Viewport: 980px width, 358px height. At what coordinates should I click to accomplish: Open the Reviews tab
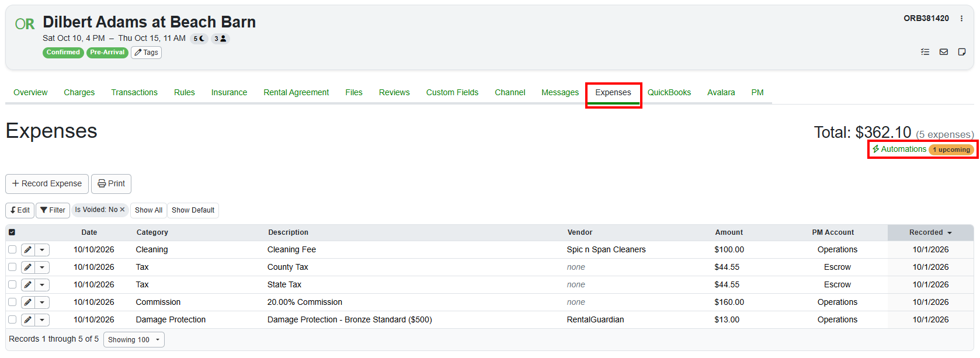(394, 92)
